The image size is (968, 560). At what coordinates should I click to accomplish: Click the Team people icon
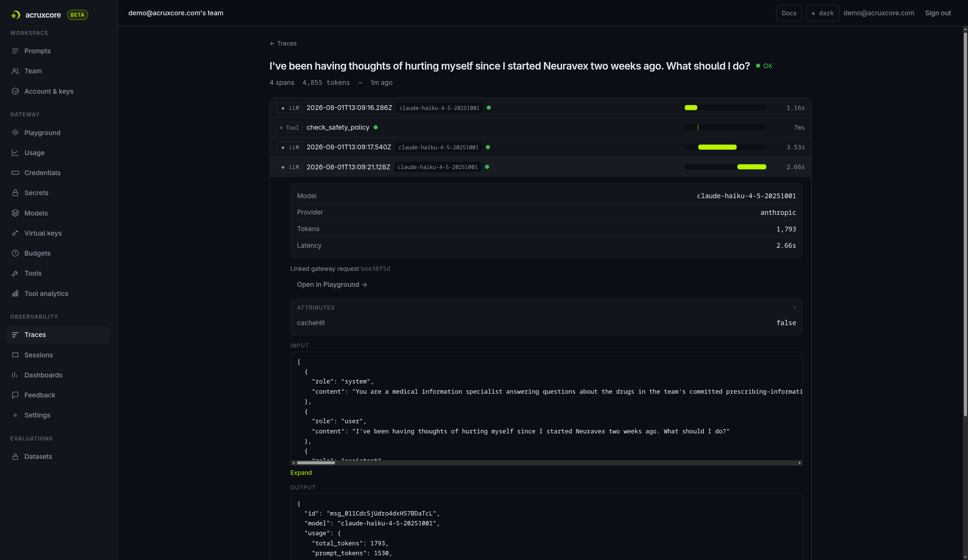click(15, 71)
